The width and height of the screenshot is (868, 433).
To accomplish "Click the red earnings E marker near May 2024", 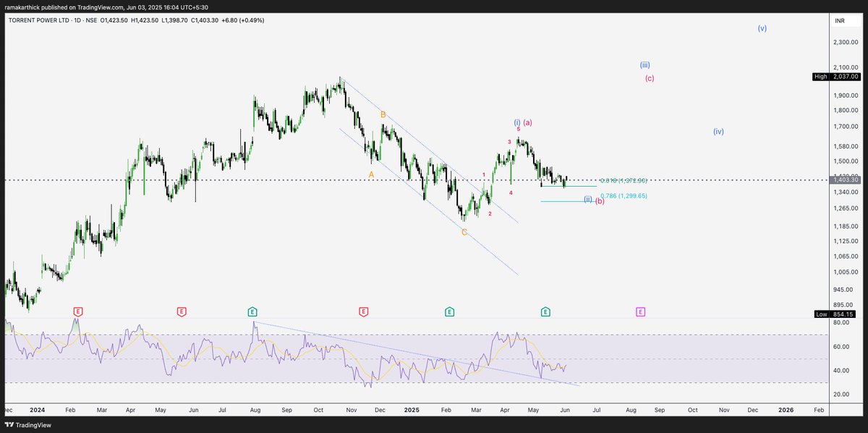I will point(182,311).
